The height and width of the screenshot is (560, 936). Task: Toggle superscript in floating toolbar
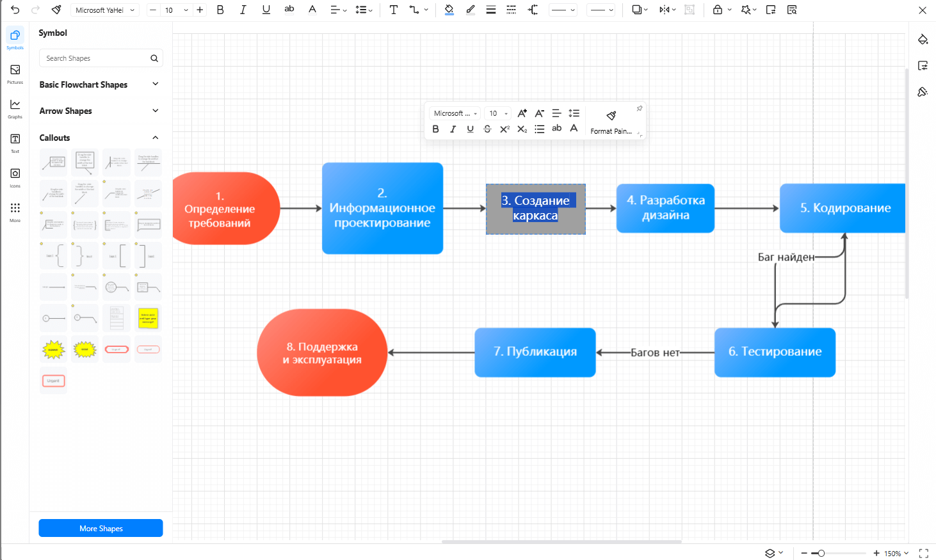(x=504, y=129)
